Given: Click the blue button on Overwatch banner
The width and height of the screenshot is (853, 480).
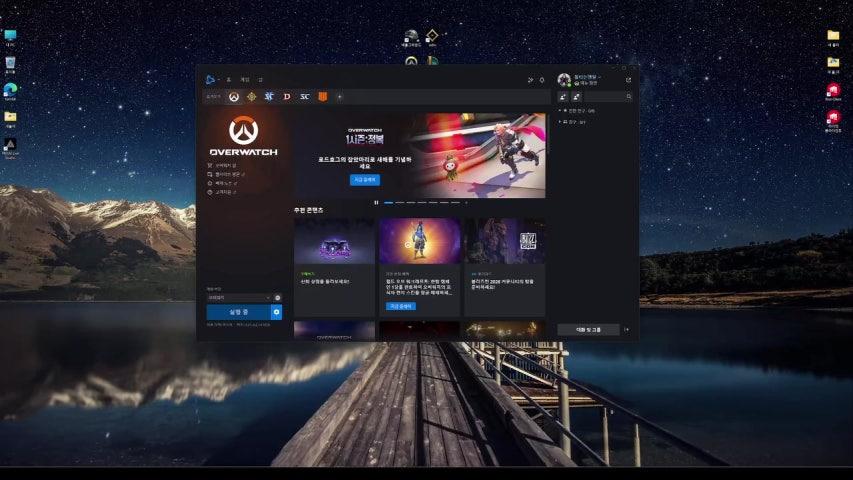Looking at the screenshot, I should click(x=364, y=179).
